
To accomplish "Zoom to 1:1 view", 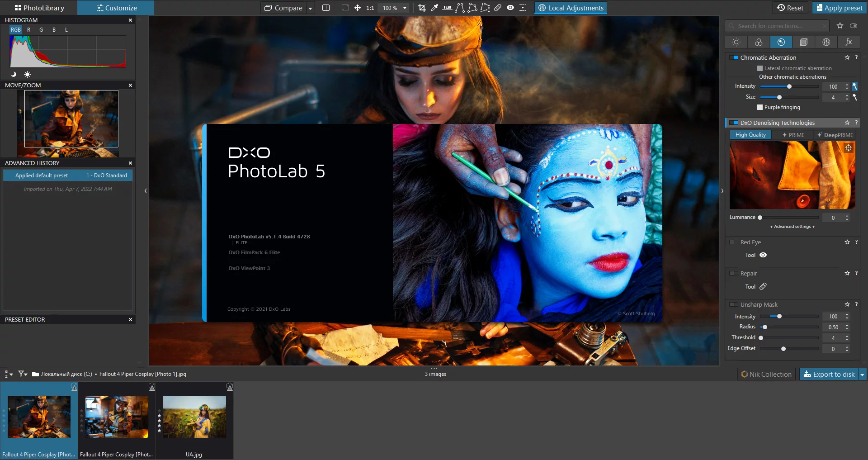I will point(370,8).
